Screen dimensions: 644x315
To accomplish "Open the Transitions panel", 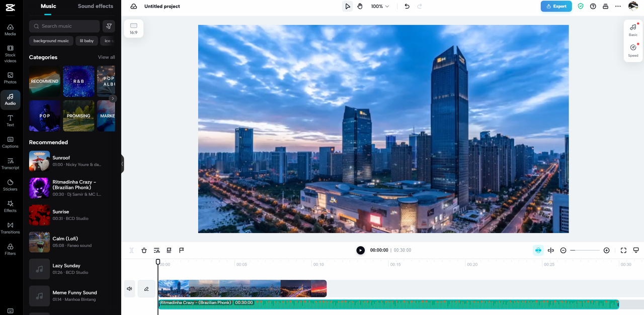I will pyautogui.click(x=10, y=228).
